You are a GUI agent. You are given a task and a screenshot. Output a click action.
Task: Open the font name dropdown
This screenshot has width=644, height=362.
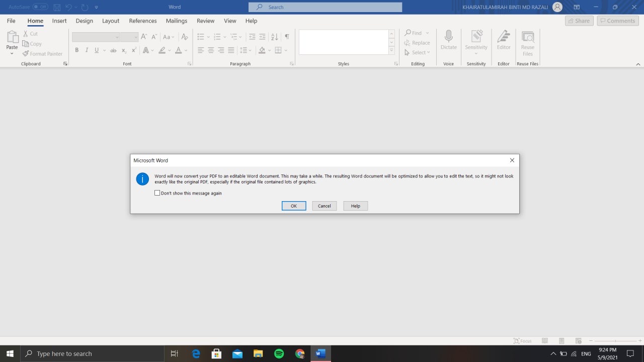click(x=117, y=37)
